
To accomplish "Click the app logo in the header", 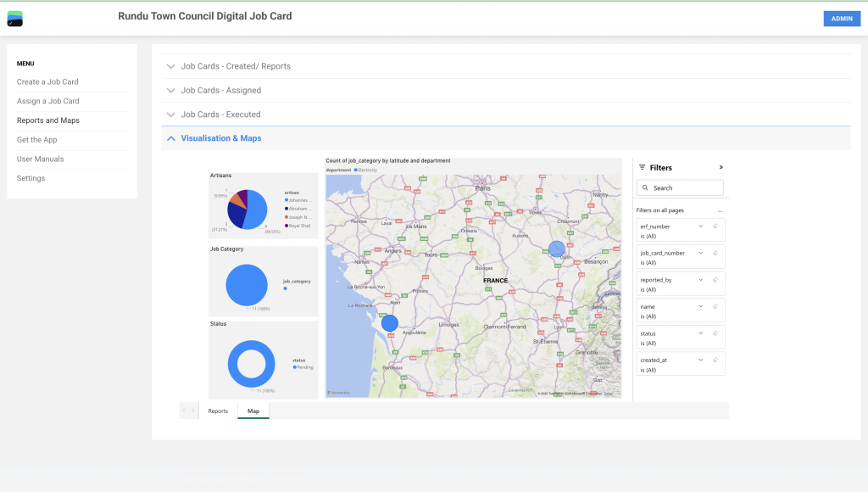I will click(x=14, y=19).
